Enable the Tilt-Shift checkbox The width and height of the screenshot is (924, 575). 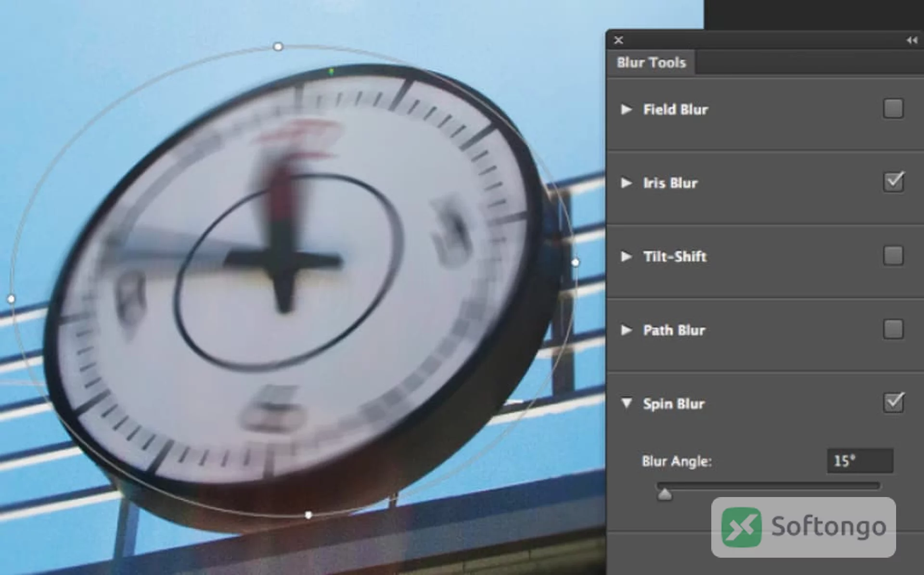coord(893,256)
